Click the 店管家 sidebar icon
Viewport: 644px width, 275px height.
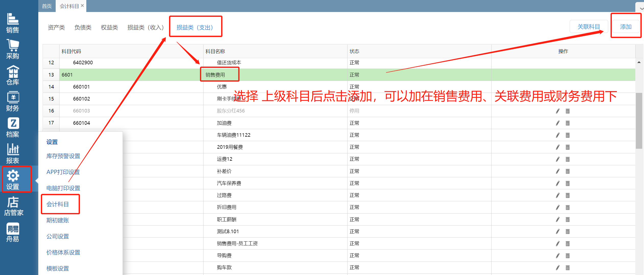13,206
